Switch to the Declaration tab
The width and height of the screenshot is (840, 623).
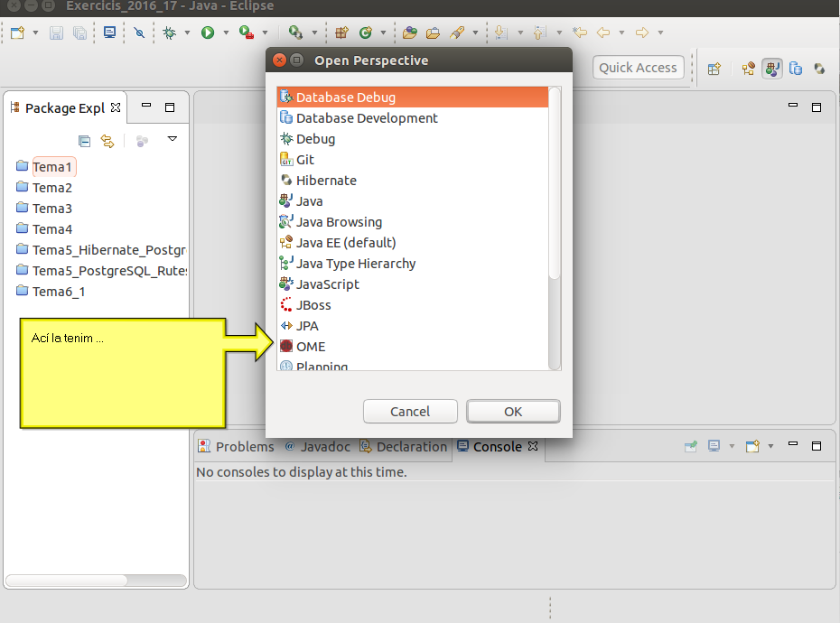[404, 446]
